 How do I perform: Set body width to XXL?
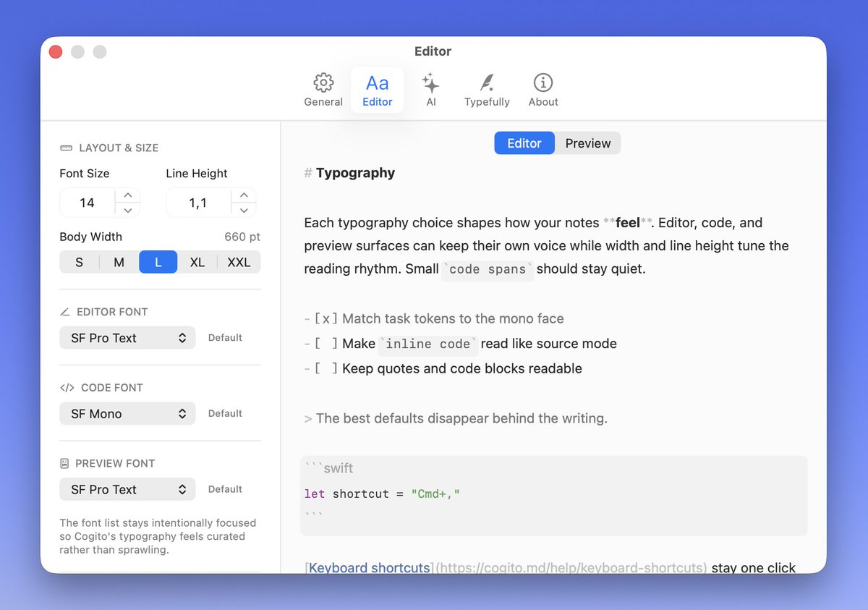click(x=239, y=262)
